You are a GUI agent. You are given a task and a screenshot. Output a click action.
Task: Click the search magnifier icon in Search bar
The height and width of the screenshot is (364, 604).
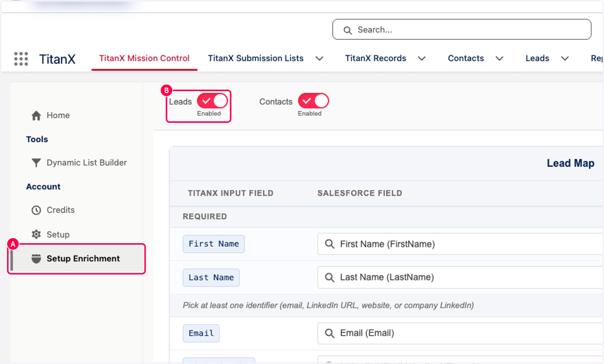347,30
